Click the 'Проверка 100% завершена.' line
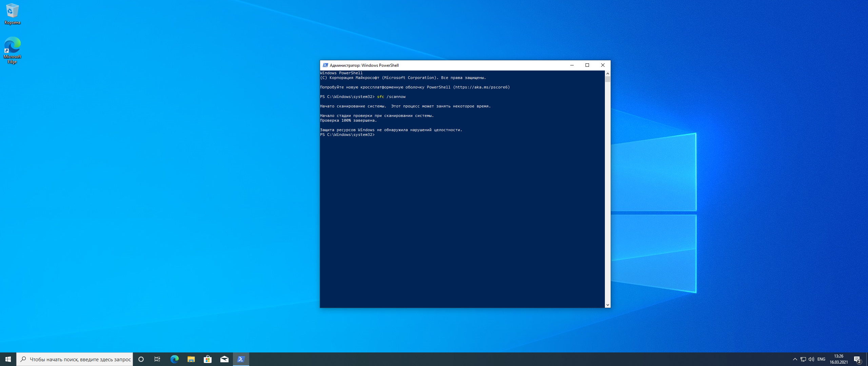Screen dimensions: 868x366 click(348, 120)
